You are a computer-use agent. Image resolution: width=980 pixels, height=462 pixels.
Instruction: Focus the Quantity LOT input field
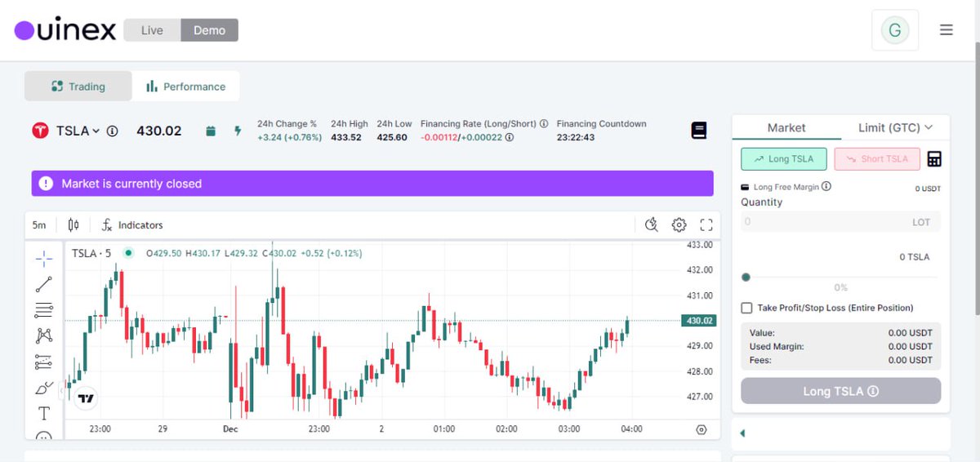pyautogui.click(x=840, y=221)
